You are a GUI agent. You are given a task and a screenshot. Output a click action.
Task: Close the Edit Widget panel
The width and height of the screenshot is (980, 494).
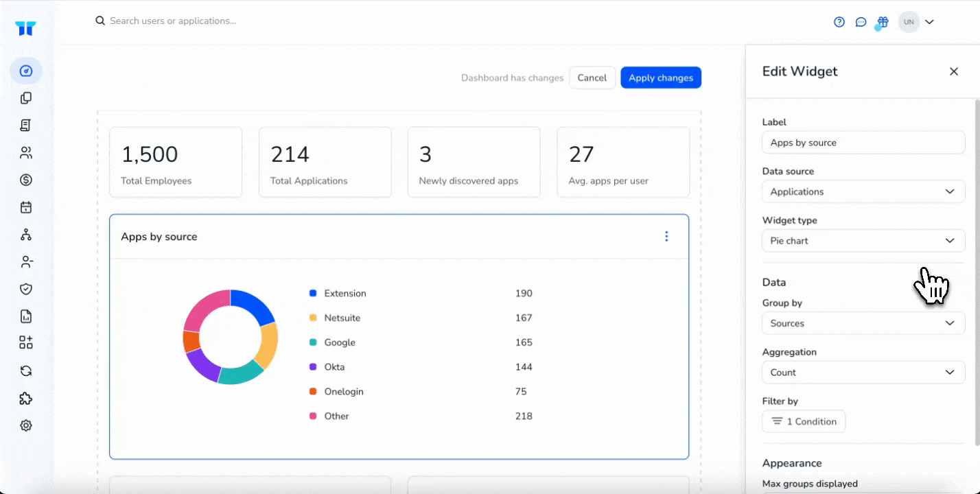[x=954, y=71]
